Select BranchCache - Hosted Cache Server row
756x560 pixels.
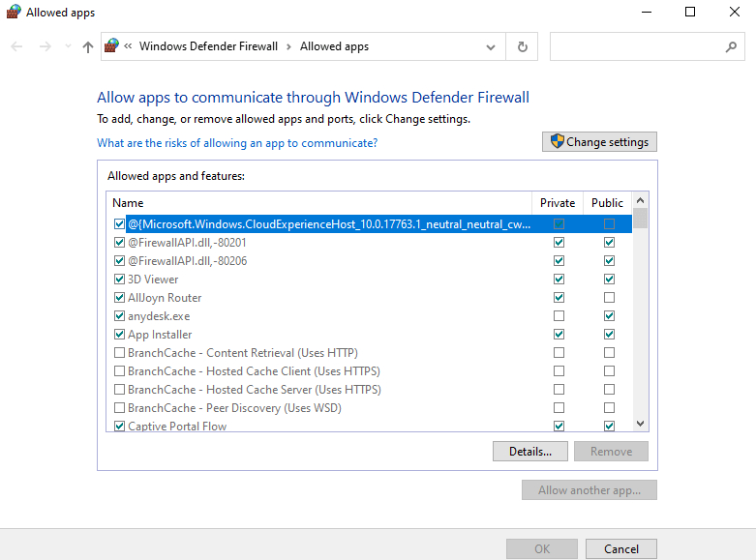coord(254,389)
